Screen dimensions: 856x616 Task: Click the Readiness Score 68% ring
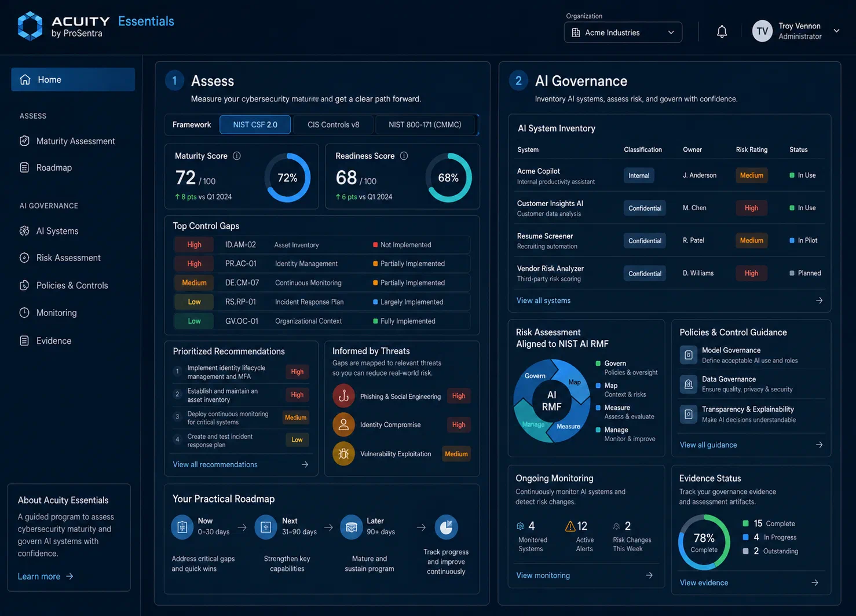[x=448, y=178]
